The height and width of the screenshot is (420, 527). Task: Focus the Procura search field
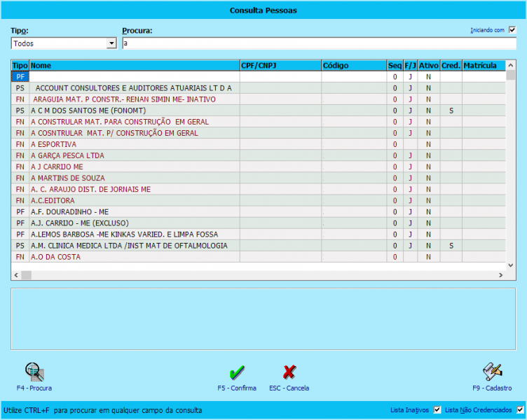click(319, 43)
